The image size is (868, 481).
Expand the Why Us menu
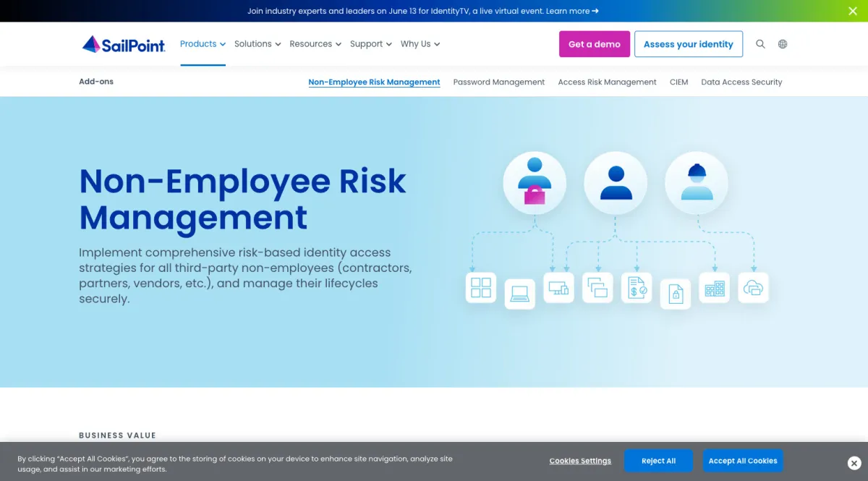pos(420,44)
